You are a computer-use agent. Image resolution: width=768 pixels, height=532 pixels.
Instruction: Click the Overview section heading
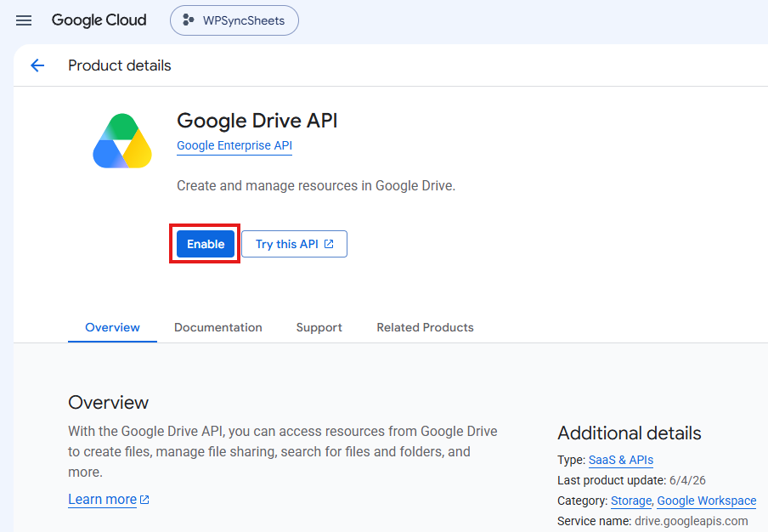(108, 402)
